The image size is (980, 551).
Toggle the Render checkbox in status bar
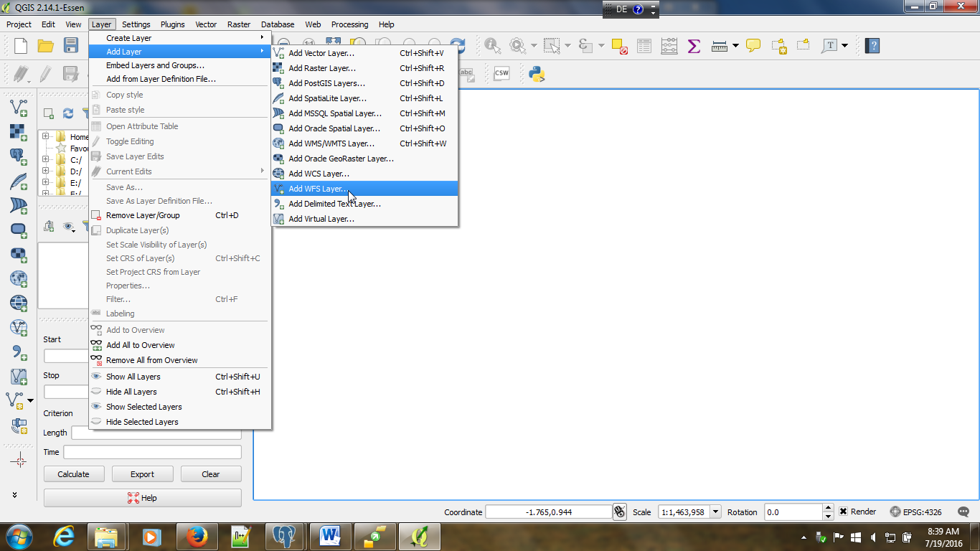point(844,512)
